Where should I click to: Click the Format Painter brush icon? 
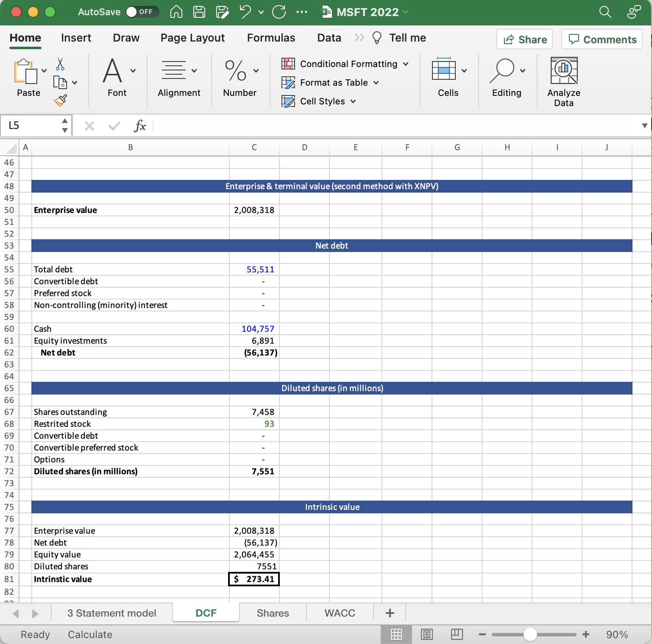pos(60,100)
